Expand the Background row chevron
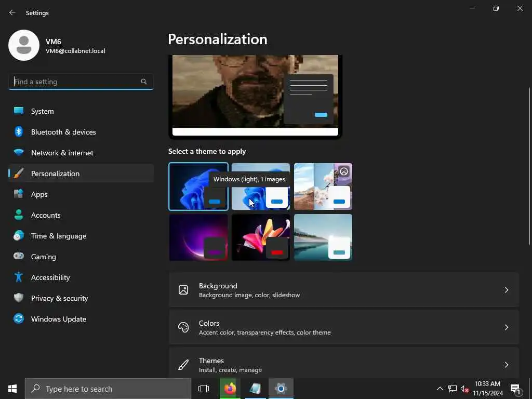This screenshot has width=532, height=399. tap(506, 290)
